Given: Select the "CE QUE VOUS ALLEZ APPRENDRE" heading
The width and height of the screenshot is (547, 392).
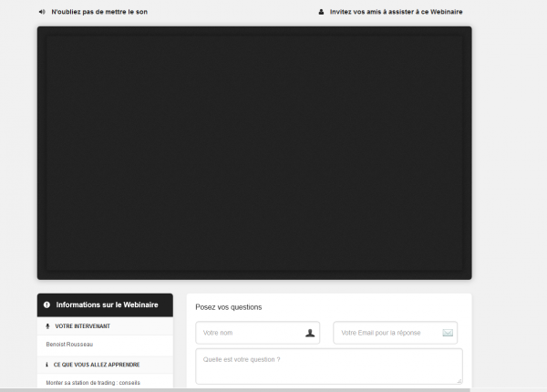Looking at the screenshot, I should (97, 365).
